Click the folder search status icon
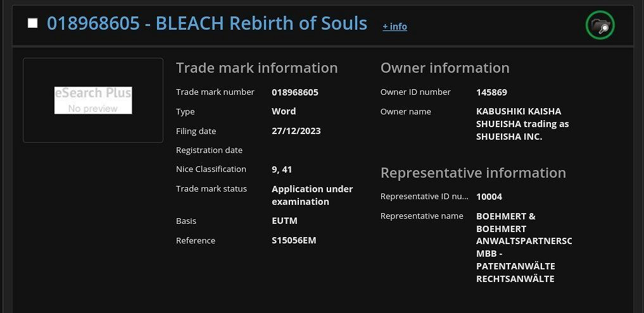Viewport: 644px width, 313px height. [600, 25]
